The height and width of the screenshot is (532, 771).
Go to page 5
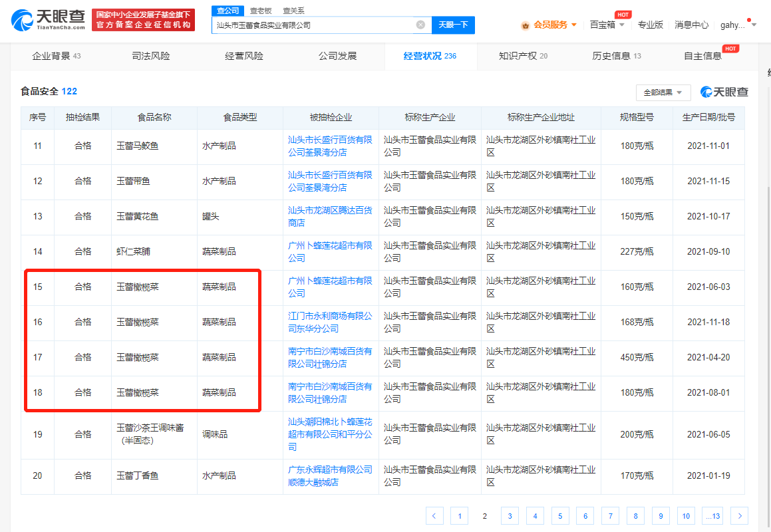point(560,516)
